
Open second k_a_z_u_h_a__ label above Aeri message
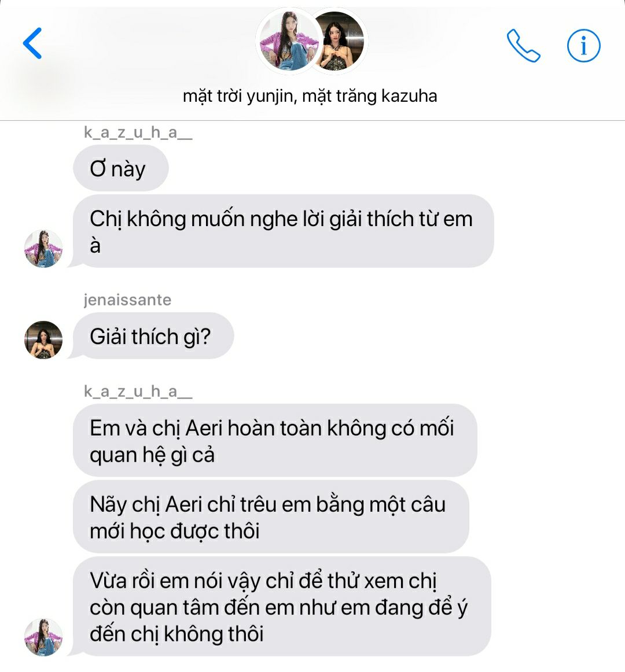(x=138, y=392)
